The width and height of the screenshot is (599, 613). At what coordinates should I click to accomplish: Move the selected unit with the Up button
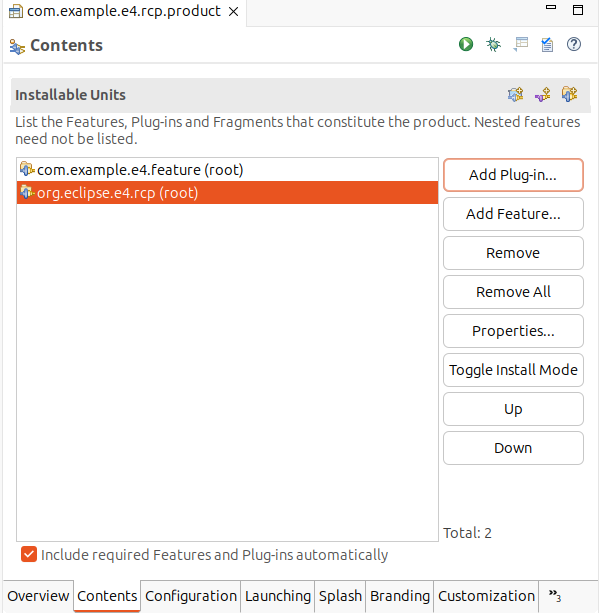[513, 409]
